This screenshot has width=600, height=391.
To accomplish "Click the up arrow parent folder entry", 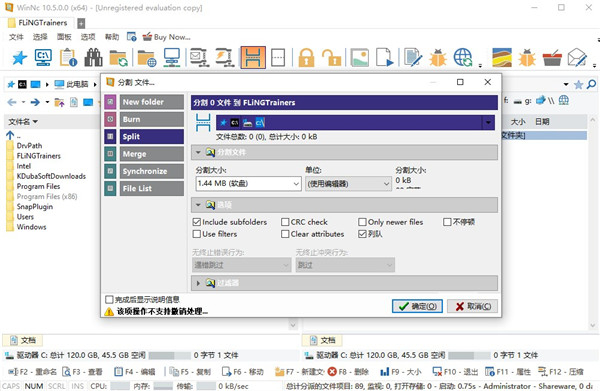I will (10, 135).
